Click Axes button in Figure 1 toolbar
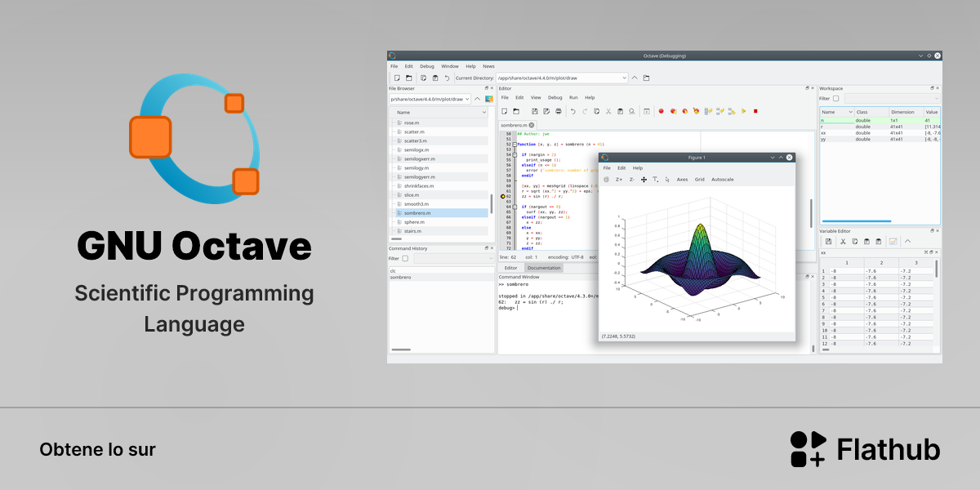 coord(682,179)
